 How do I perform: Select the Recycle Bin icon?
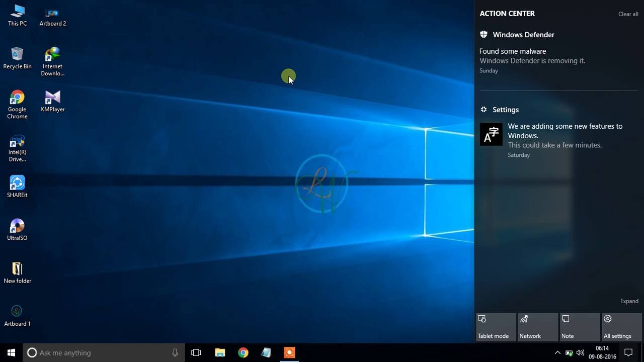17,58
